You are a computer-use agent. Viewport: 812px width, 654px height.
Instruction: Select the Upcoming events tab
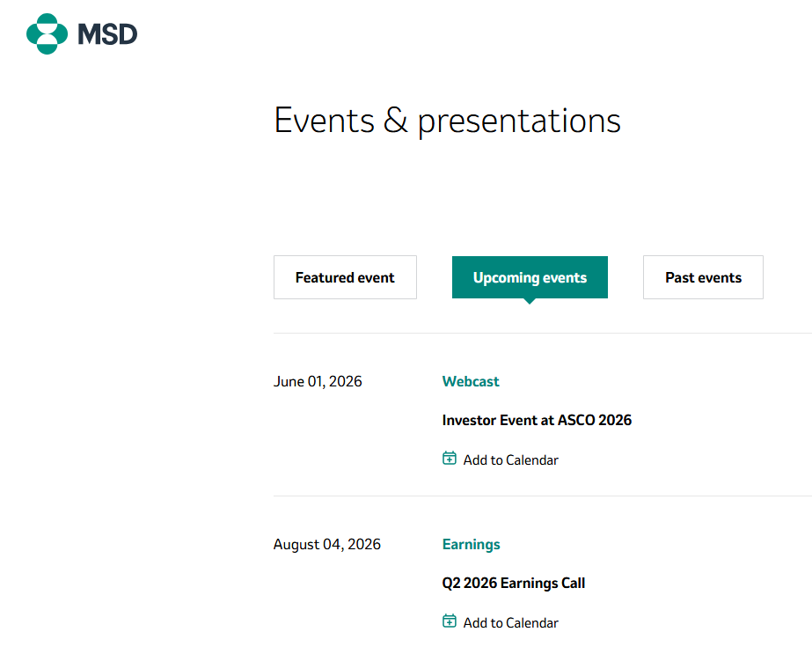pos(530,277)
